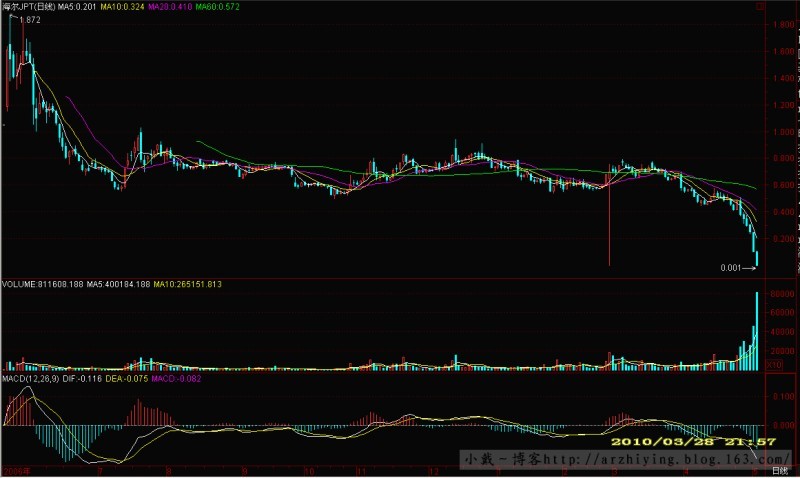Click the green MA60 legend label
The image size is (800, 478).
pyautogui.click(x=221, y=7)
